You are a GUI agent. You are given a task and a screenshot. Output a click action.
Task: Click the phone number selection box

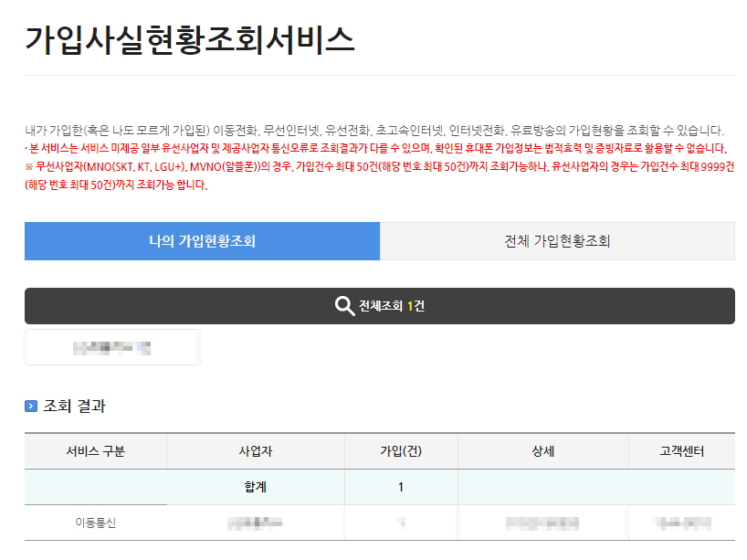coord(111,346)
